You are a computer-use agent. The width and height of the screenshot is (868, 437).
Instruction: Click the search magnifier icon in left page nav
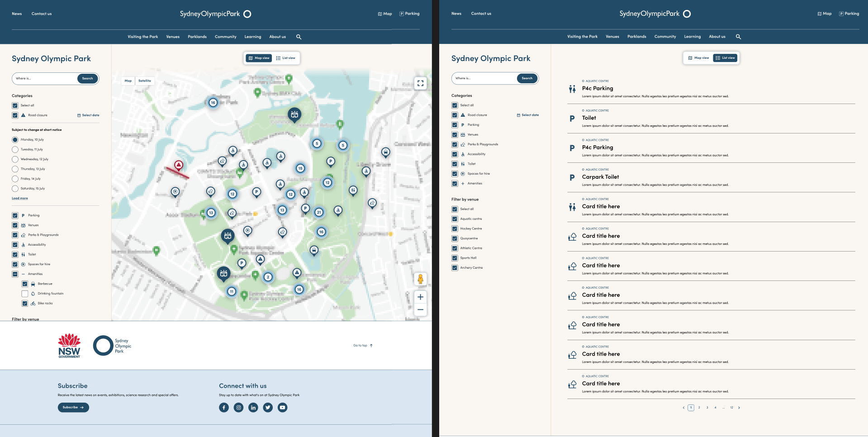tap(299, 37)
